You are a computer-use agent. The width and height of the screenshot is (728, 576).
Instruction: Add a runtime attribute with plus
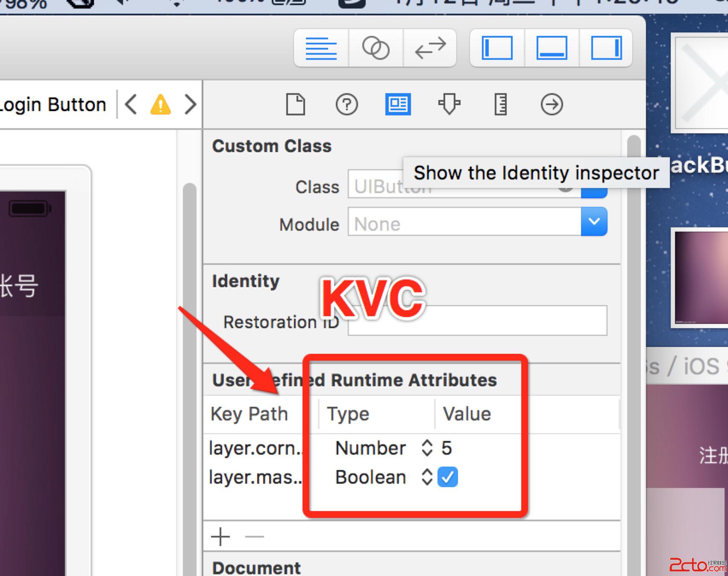click(x=220, y=536)
